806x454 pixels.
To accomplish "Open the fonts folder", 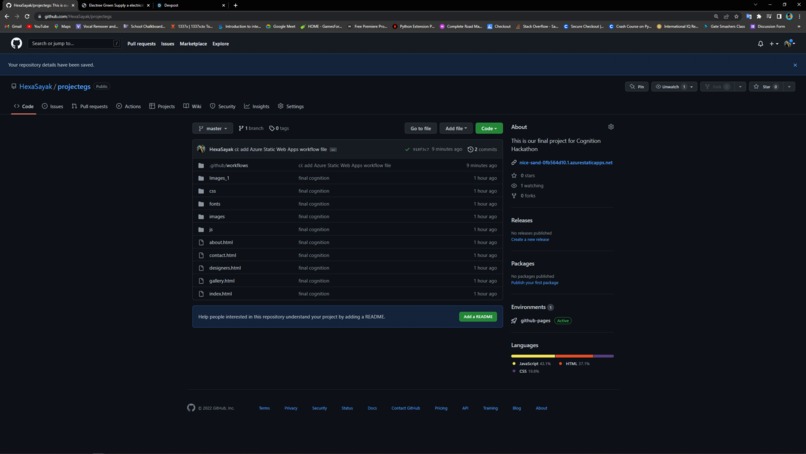I will click(x=214, y=204).
